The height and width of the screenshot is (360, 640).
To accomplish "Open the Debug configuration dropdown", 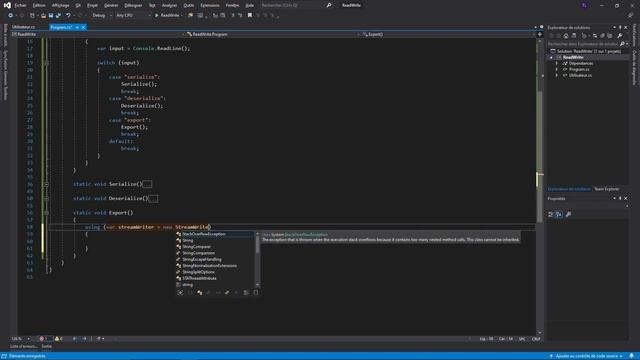I will pos(102,16).
